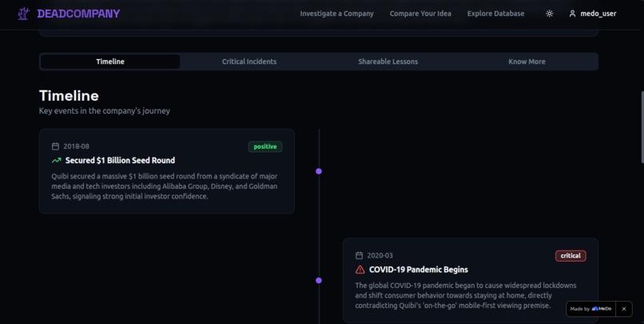644x324 pixels.
Task: Open the medo_user profile icon
Action: pos(572,14)
